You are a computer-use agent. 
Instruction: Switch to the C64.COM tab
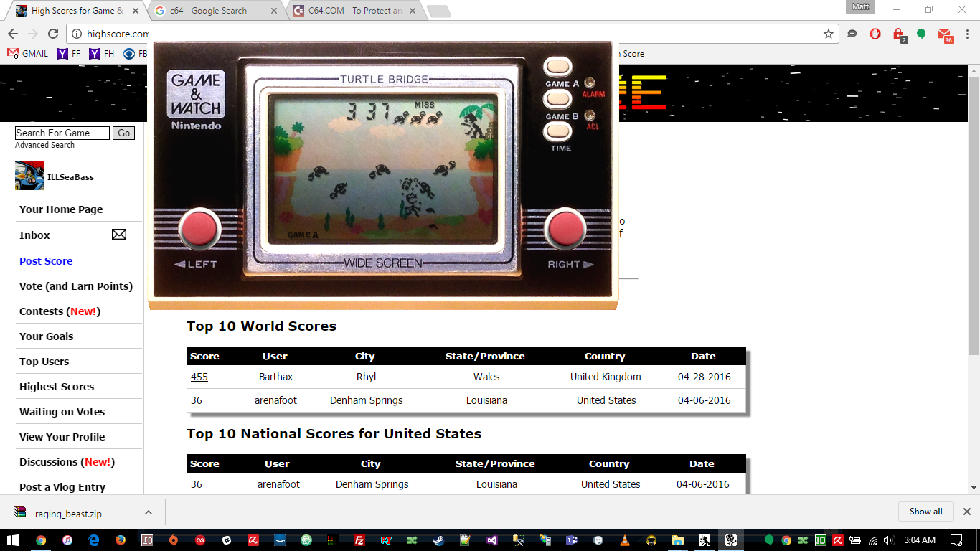[352, 11]
